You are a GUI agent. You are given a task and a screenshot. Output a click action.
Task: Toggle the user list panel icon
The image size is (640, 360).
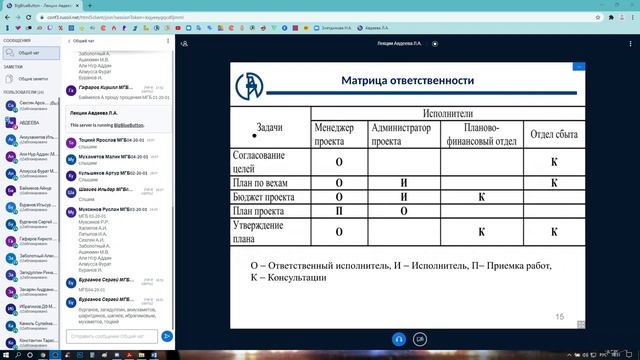[184, 44]
